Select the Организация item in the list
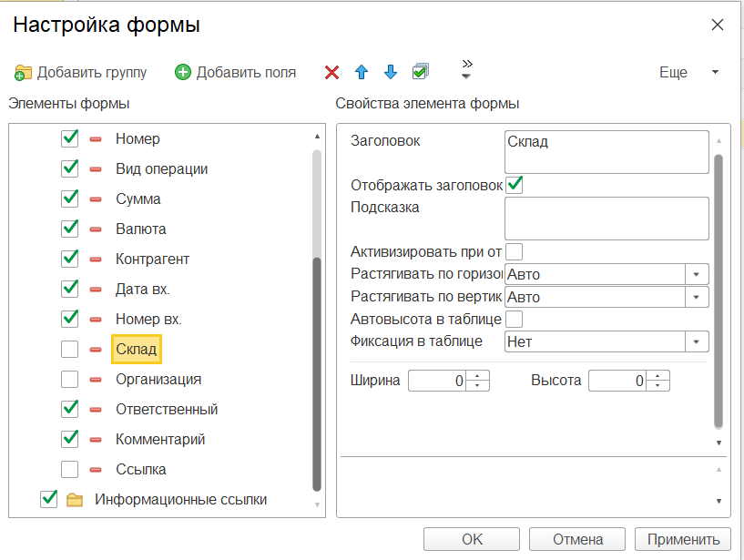The height and width of the screenshot is (560, 744). click(x=158, y=379)
